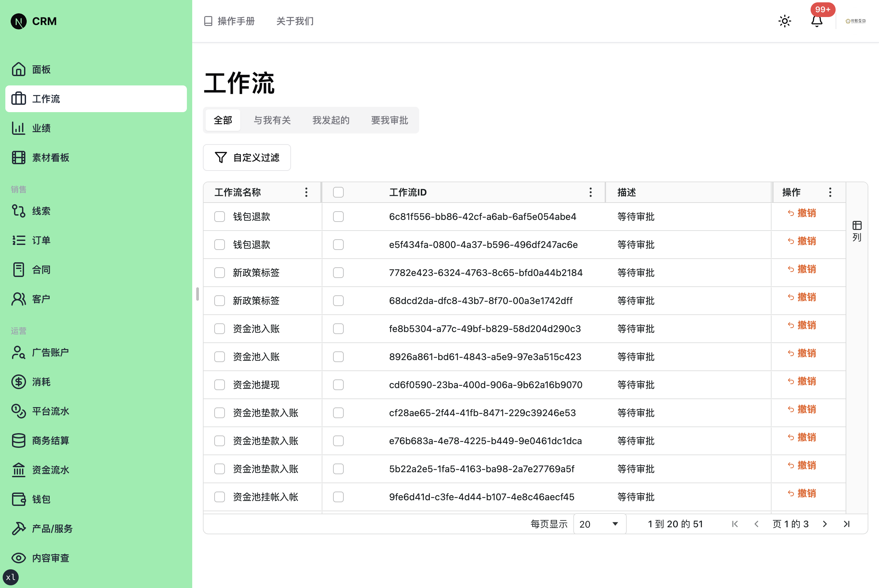Open notifications via the bell icon

click(x=817, y=22)
